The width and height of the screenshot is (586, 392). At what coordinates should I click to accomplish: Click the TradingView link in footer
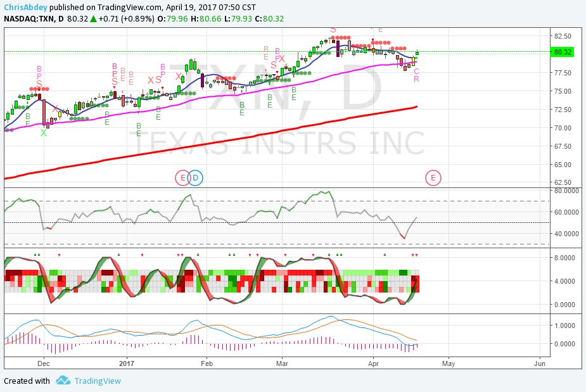tap(98, 381)
